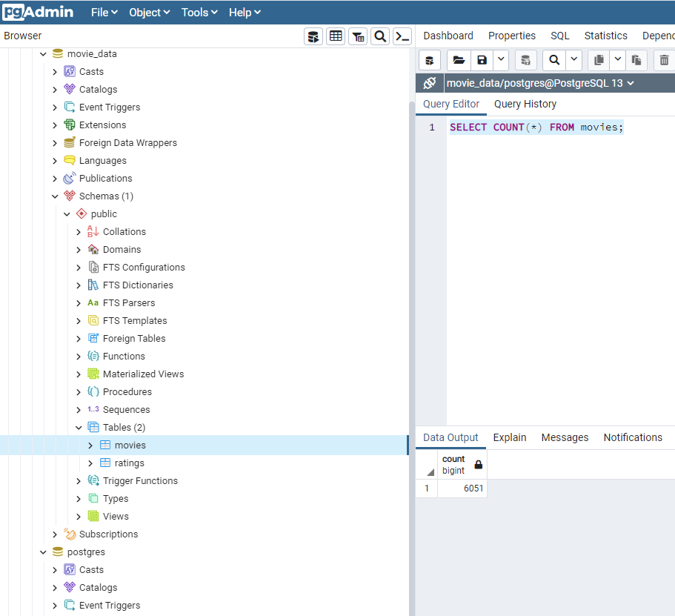Click the movie_data database icon
This screenshot has height=616, width=675.
(58, 54)
